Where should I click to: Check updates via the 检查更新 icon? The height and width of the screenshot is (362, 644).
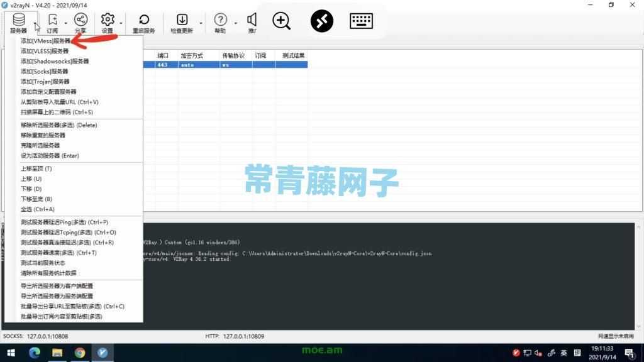[x=182, y=19]
